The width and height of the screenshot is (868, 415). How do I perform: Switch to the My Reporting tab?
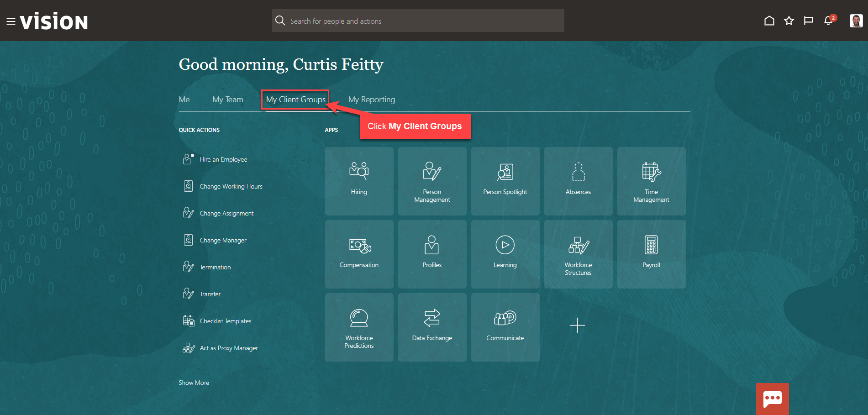pyautogui.click(x=372, y=100)
